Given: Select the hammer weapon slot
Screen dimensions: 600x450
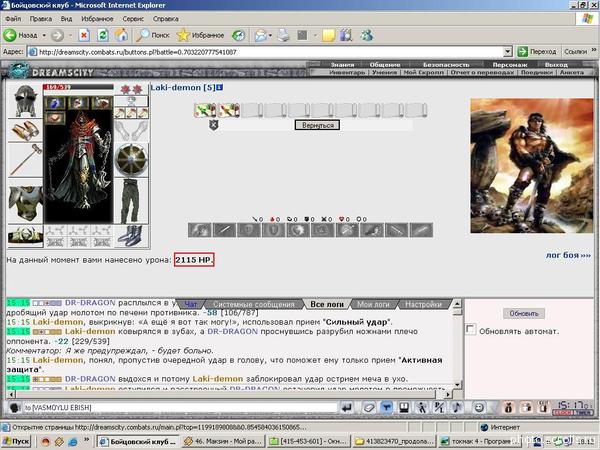Looking at the screenshot, I should pos(25,160).
